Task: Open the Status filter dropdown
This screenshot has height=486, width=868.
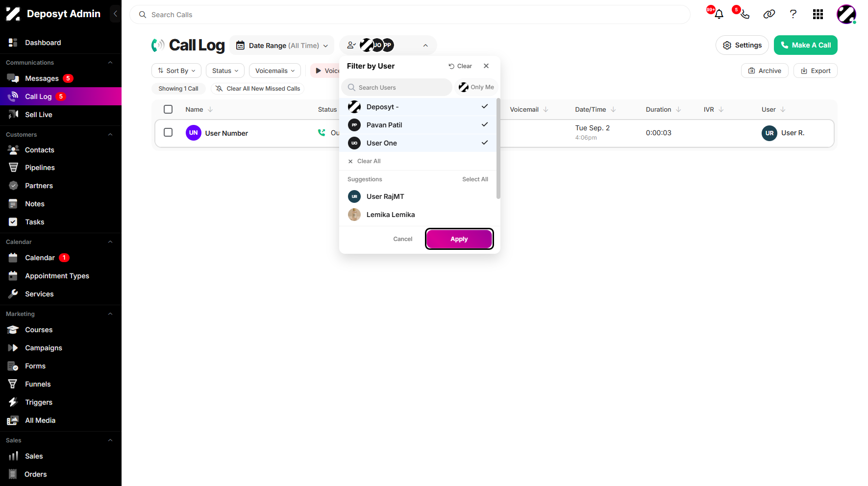Action: pos(225,71)
